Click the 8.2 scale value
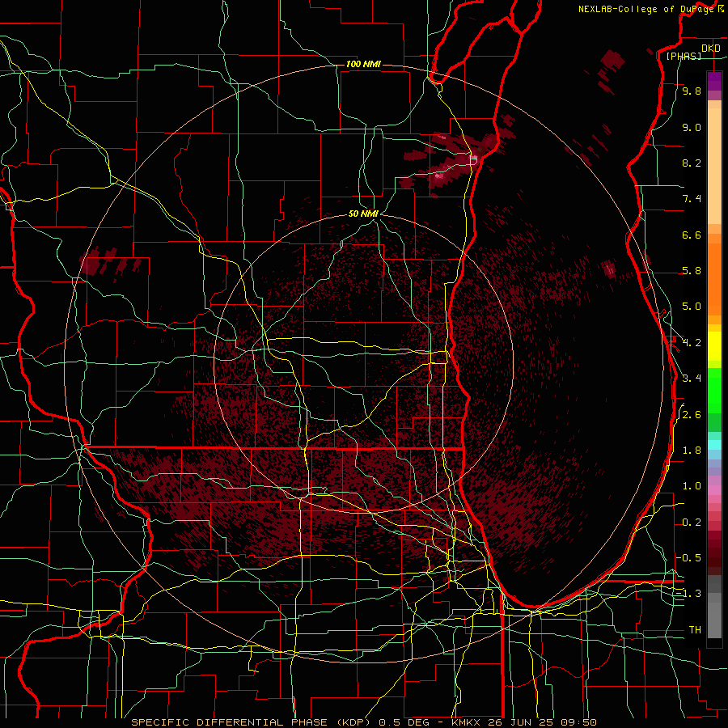728x728 pixels. [x=692, y=163]
